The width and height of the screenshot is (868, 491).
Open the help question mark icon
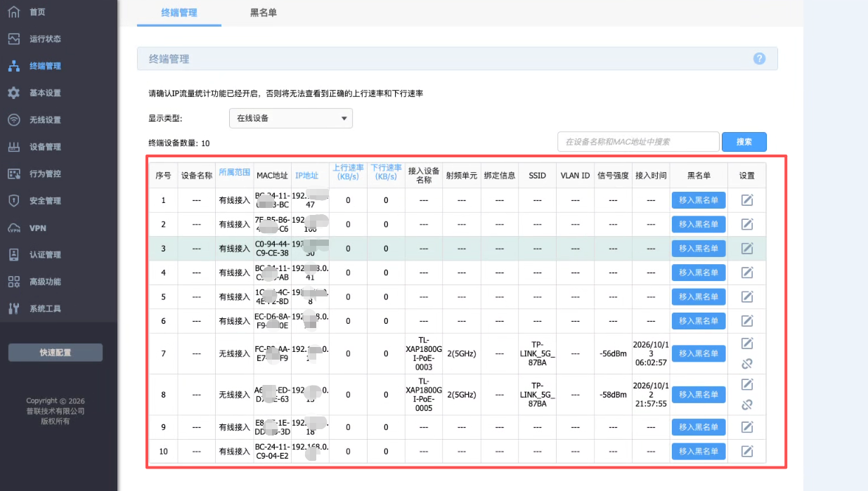point(759,59)
